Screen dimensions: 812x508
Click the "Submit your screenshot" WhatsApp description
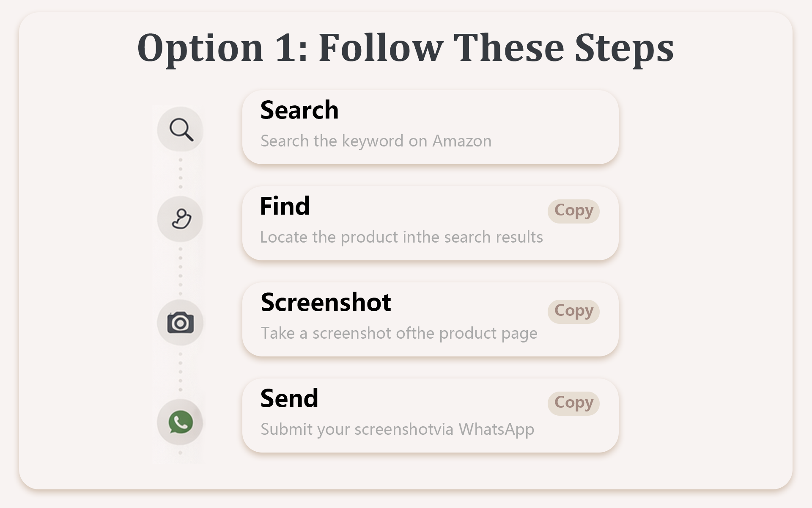tap(397, 429)
